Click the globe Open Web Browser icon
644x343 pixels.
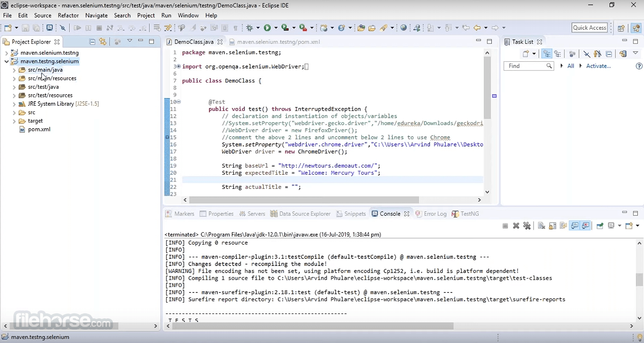pos(404,28)
